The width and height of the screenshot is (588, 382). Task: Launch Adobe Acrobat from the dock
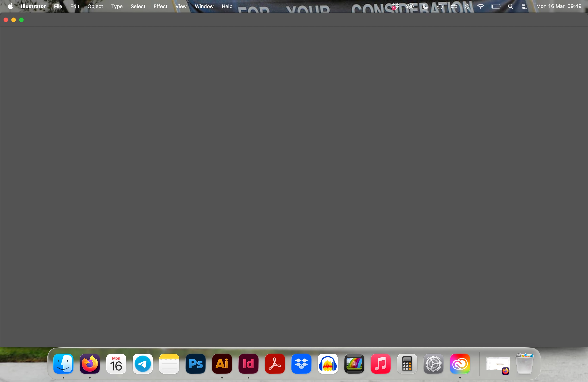tap(275, 364)
